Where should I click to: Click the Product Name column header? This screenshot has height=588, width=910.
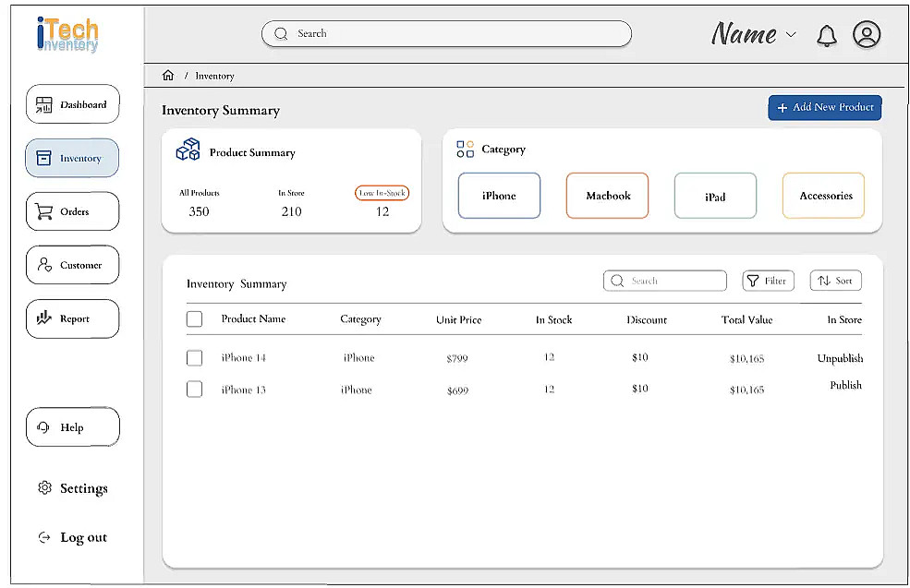(x=253, y=318)
